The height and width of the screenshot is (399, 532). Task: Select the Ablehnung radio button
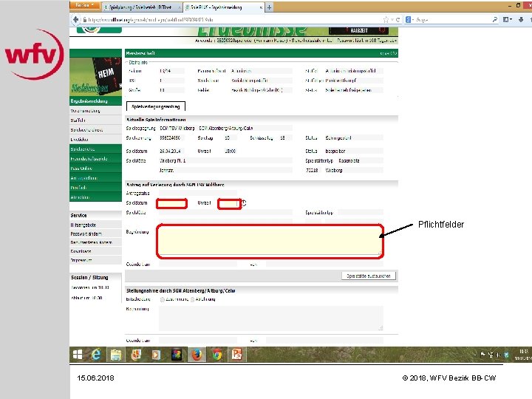(x=192, y=299)
